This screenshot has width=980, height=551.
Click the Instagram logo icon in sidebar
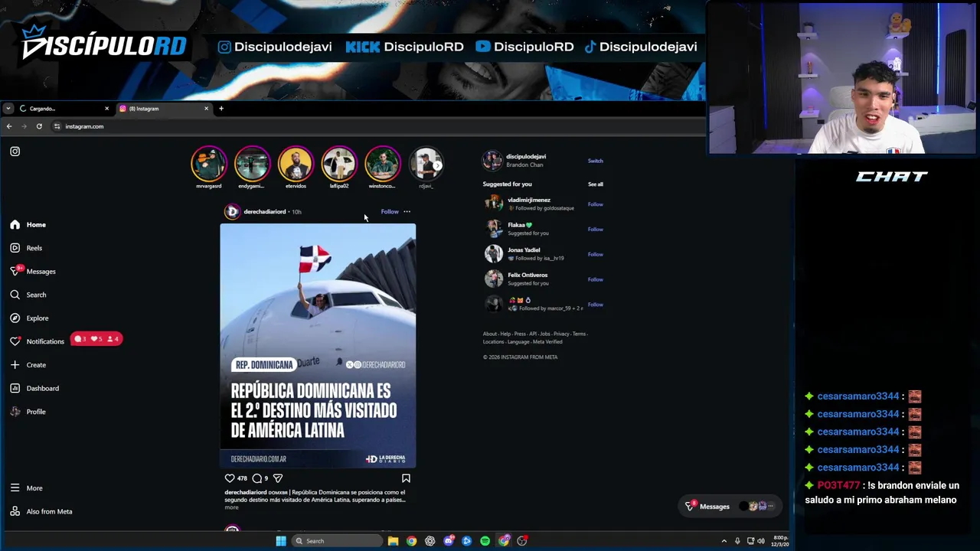point(15,152)
